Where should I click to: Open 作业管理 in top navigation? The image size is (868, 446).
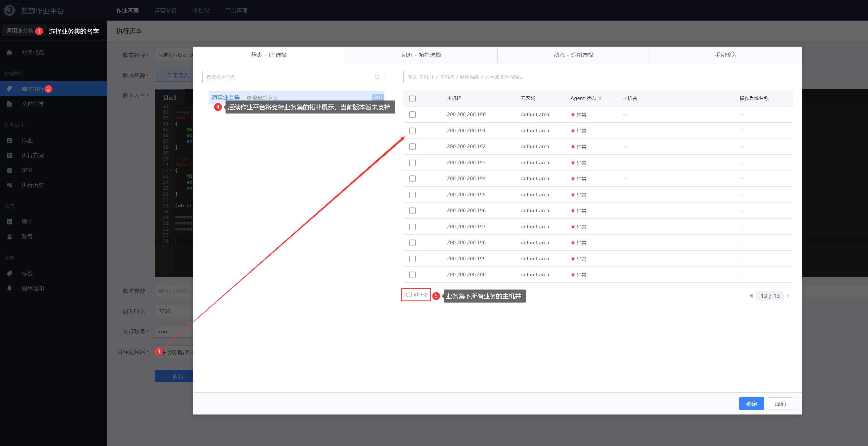click(127, 10)
